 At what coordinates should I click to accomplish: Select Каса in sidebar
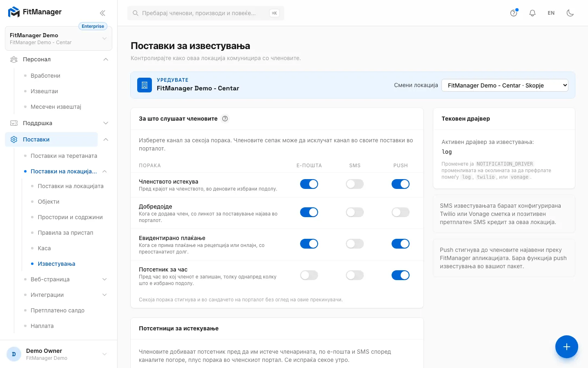[x=44, y=248]
